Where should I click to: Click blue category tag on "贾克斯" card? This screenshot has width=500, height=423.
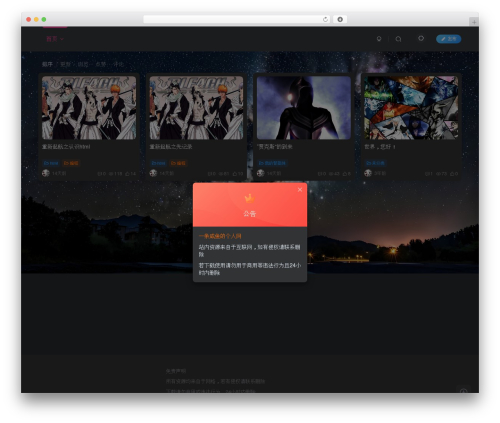(x=272, y=163)
